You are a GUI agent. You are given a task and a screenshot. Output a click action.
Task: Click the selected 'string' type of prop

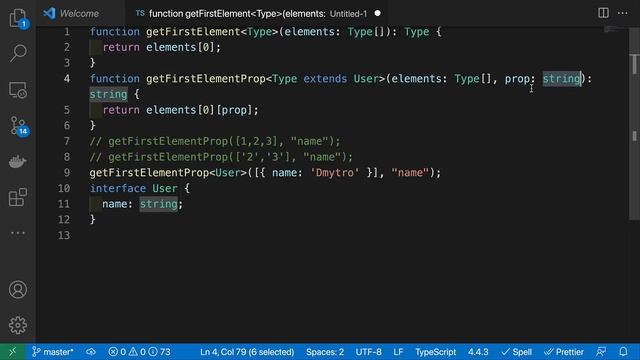click(561, 79)
